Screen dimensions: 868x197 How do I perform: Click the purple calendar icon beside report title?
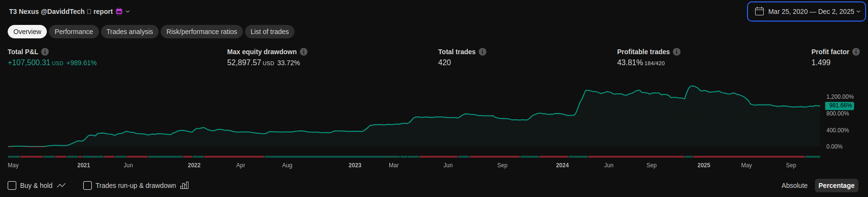tap(119, 12)
